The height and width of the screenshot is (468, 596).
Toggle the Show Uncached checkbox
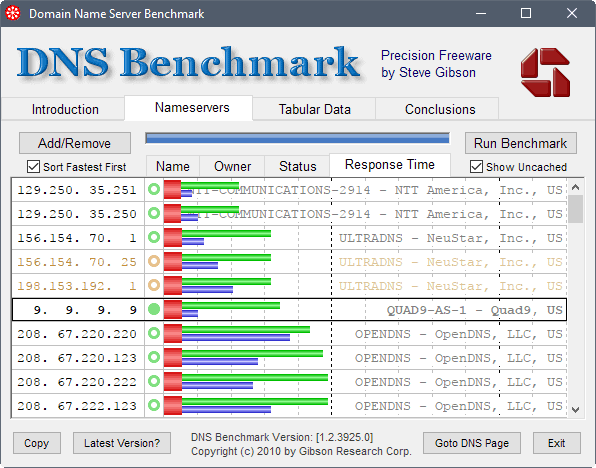(x=476, y=167)
